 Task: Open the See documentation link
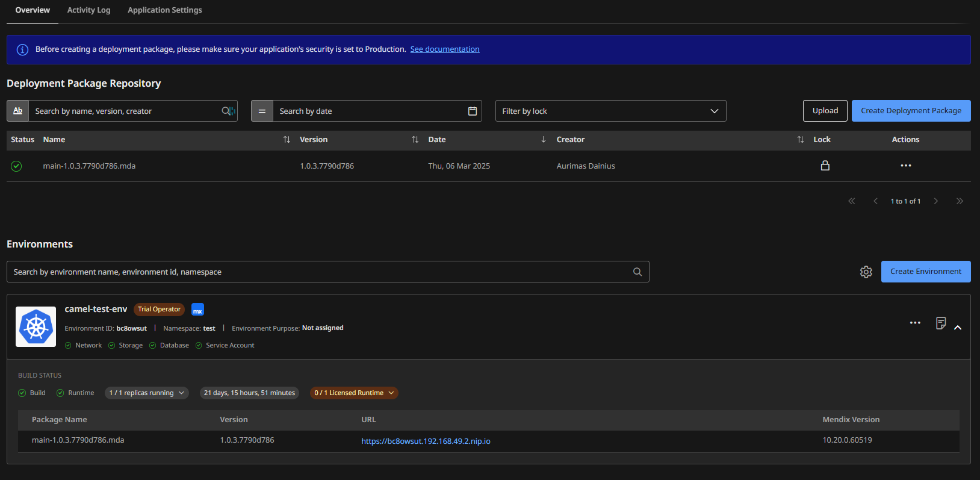coord(445,49)
